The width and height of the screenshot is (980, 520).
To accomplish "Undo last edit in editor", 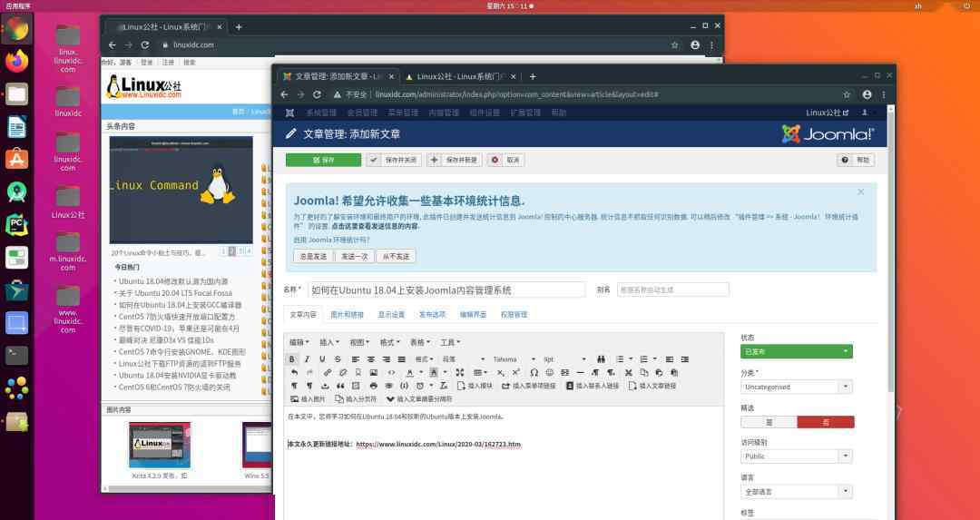I will tap(294, 372).
